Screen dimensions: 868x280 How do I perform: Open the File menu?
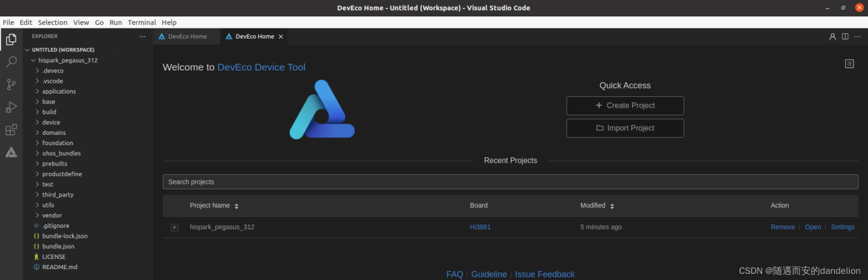pos(8,22)
